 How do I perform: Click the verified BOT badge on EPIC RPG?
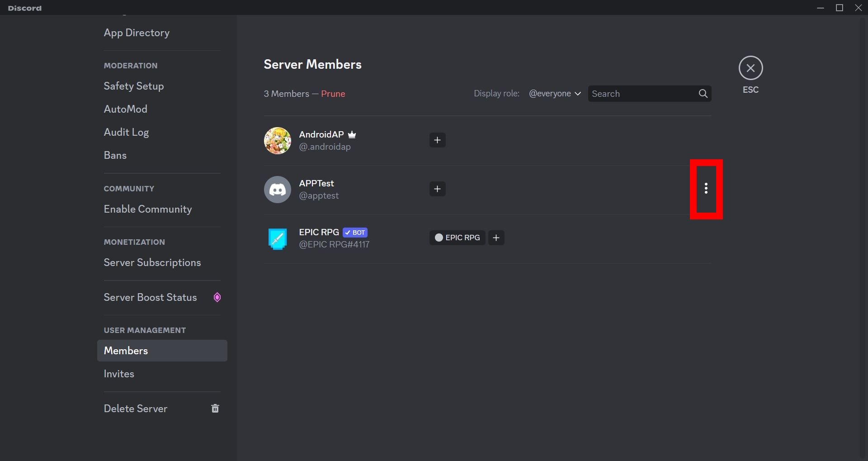coord(355,232)
